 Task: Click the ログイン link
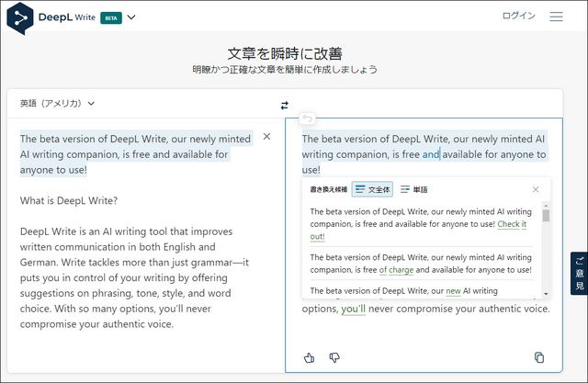point(518,17)
